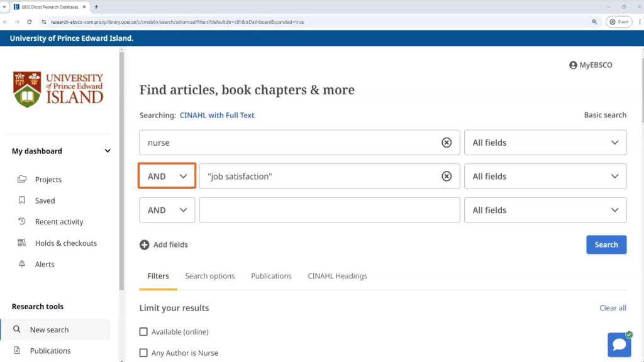Screen dimensions: 644x362
Task: Click the blue Search button
Action: point(606,244)
